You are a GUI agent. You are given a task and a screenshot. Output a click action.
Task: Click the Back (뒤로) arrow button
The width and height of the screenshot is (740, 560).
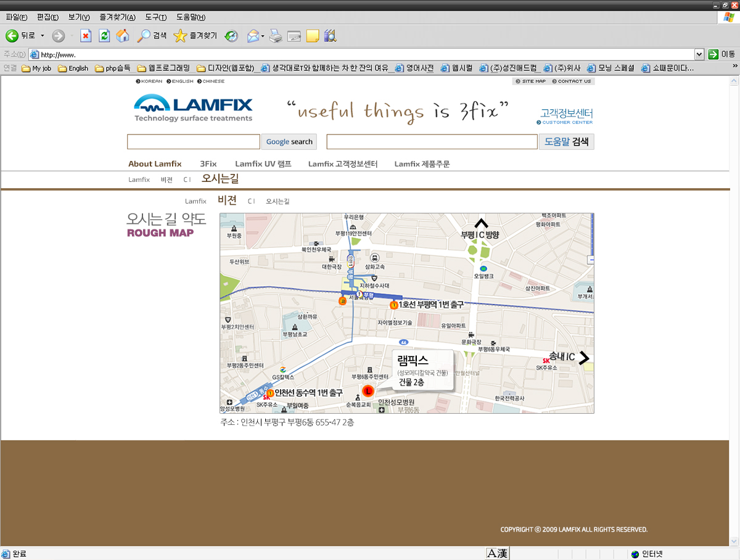coord(12,36)
